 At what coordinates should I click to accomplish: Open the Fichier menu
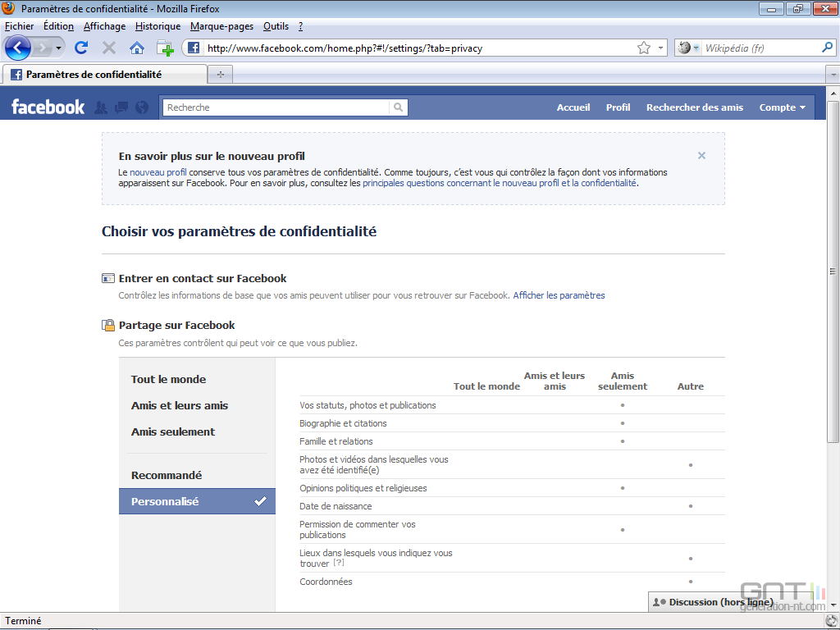tap(20, 26)
